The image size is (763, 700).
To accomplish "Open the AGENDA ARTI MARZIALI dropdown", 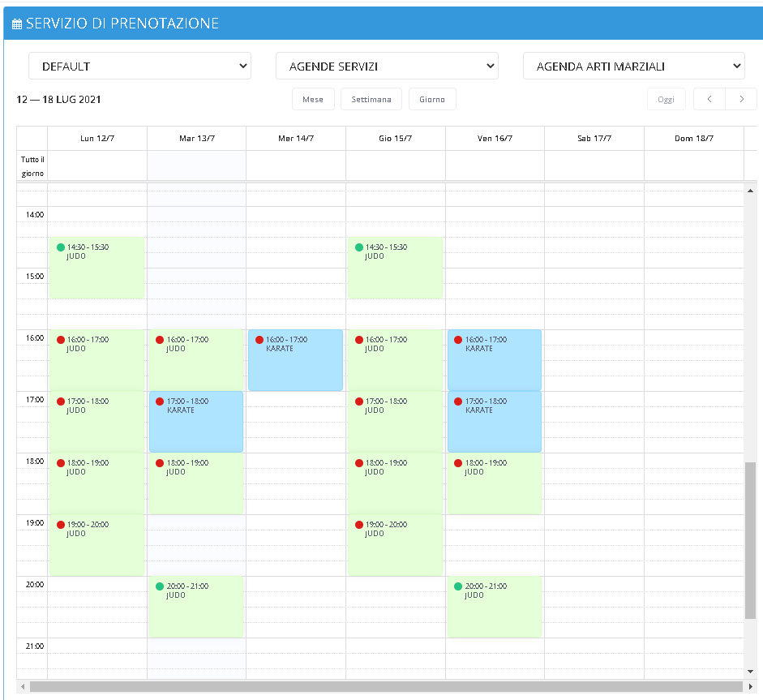I will coord(633,67).
